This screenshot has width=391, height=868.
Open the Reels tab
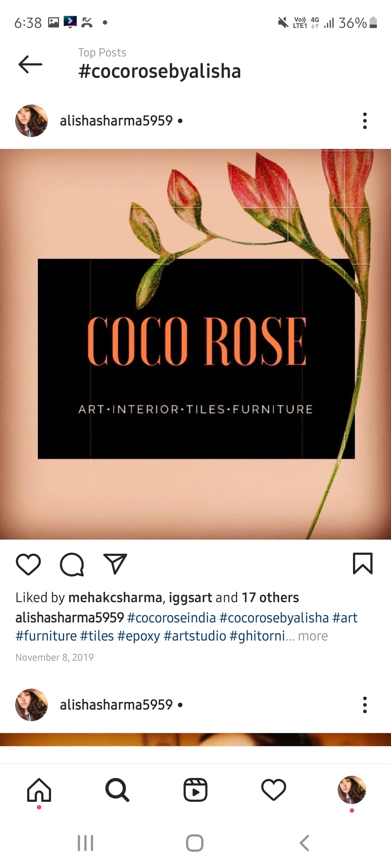tap(195, 790)
